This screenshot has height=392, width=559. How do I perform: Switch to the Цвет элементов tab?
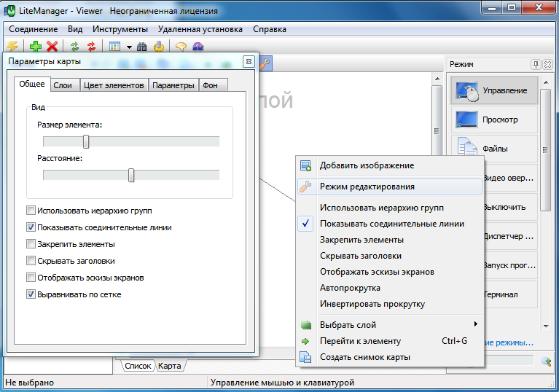pos(114,85)
